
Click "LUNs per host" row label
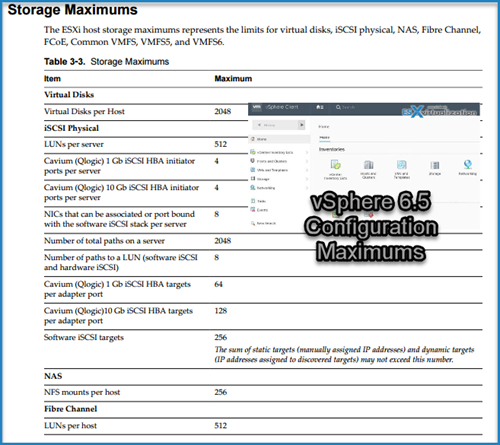point(70,426)
